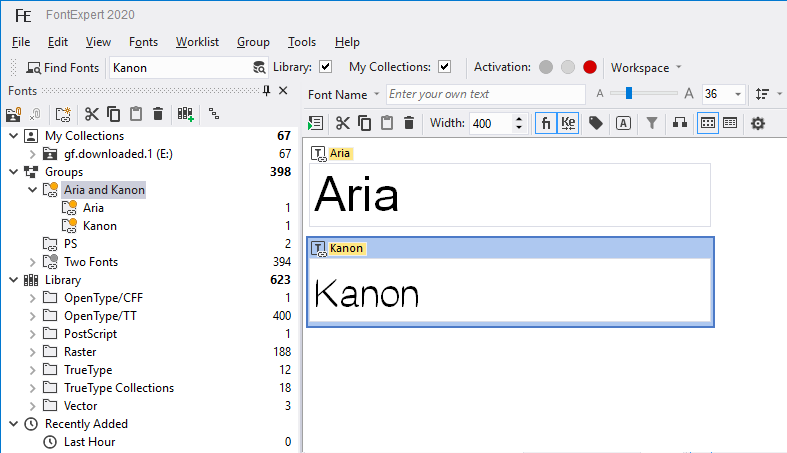Click the filter funnel icon

[651, 123]
